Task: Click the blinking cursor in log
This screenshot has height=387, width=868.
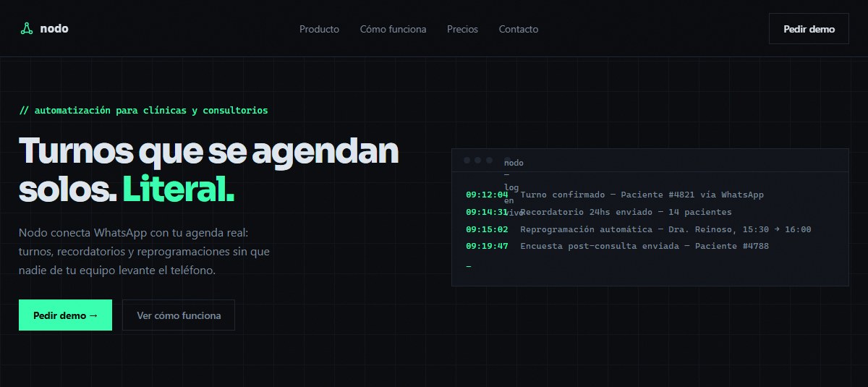Action: coord(469,267)
